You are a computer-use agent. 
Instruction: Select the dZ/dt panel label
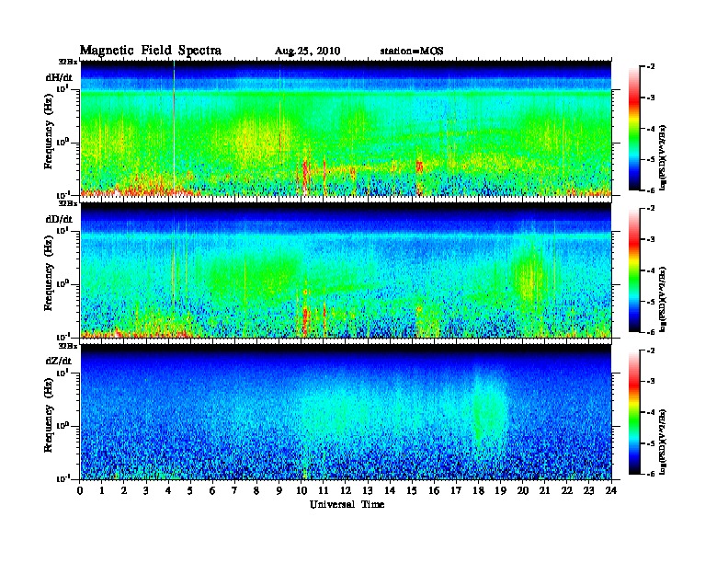pyautogui.click(x=59, y=361)
